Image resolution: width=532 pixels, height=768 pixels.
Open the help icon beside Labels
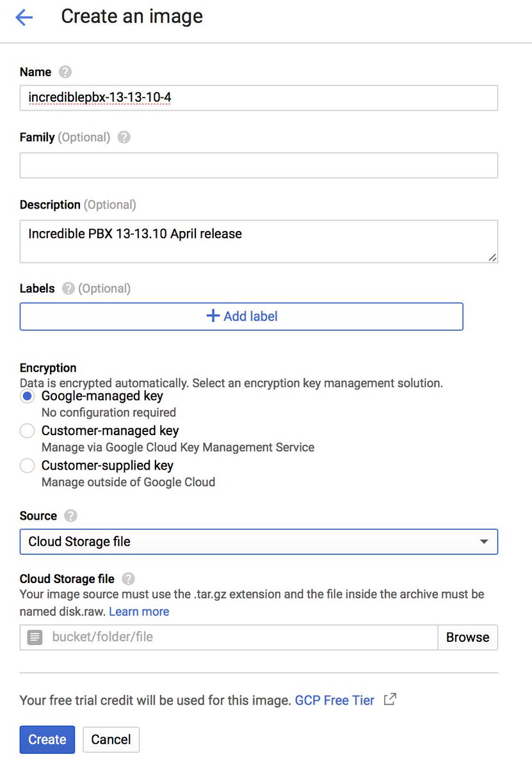(x=69, y=288)
